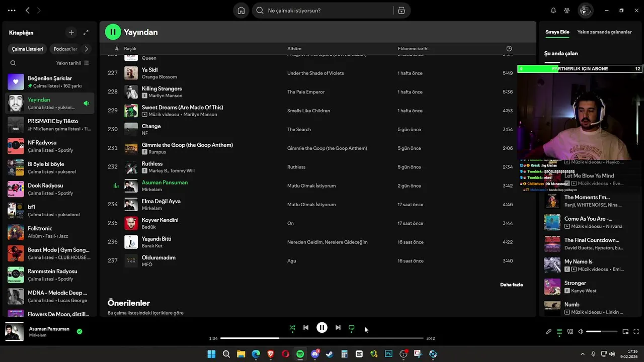Open Beğenilen Şarkılar playlist
This screenshot has width=644, height=362.
click(x=50, y=82)
